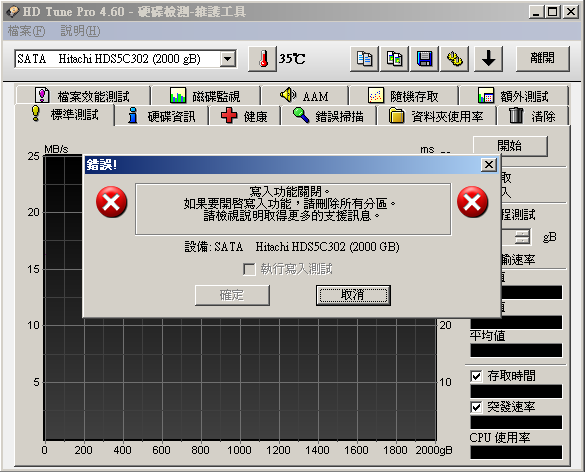
Task: Click copy text to clipboard icon
Action: point(364,59)
